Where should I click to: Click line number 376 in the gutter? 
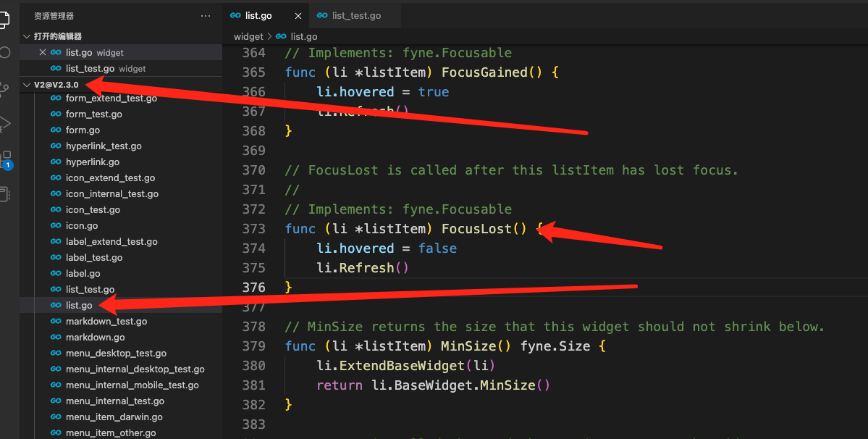[x=253, y=288]
